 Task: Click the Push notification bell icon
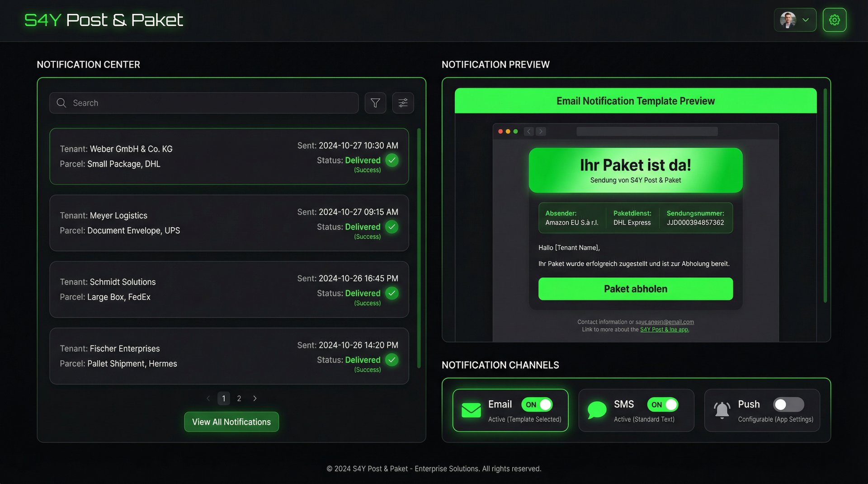point(722,410)
